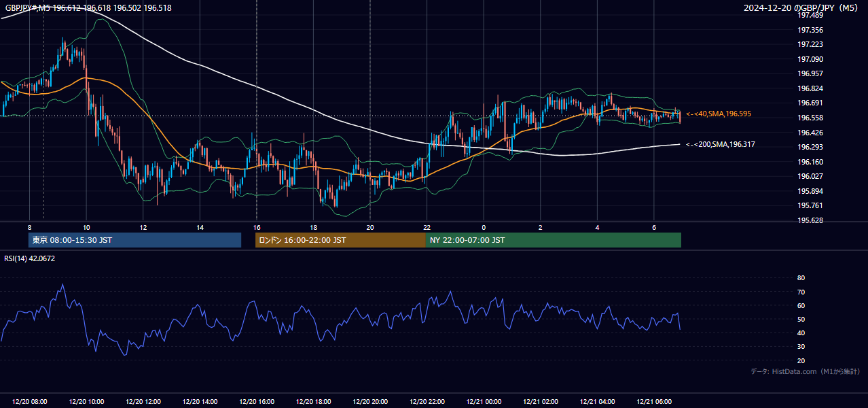Click price axis label 196.293
Screen dimensions: 868x408
pos(810,147)
